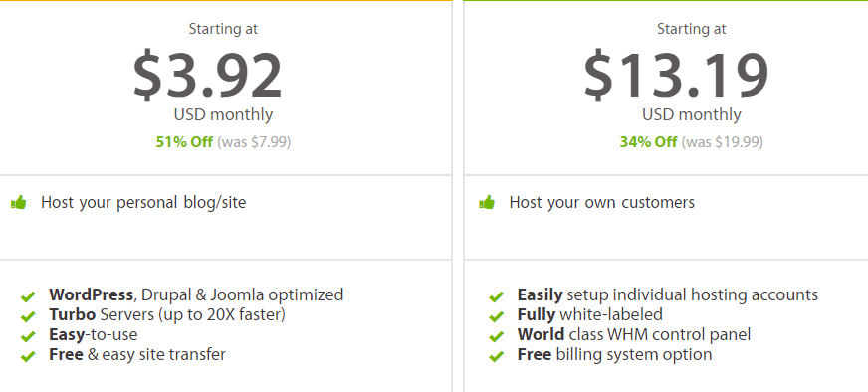This screenshot has width=868, height=392.
Task: Click Host your own customers text
Action: pyautogui.click(x=602, y=203)
